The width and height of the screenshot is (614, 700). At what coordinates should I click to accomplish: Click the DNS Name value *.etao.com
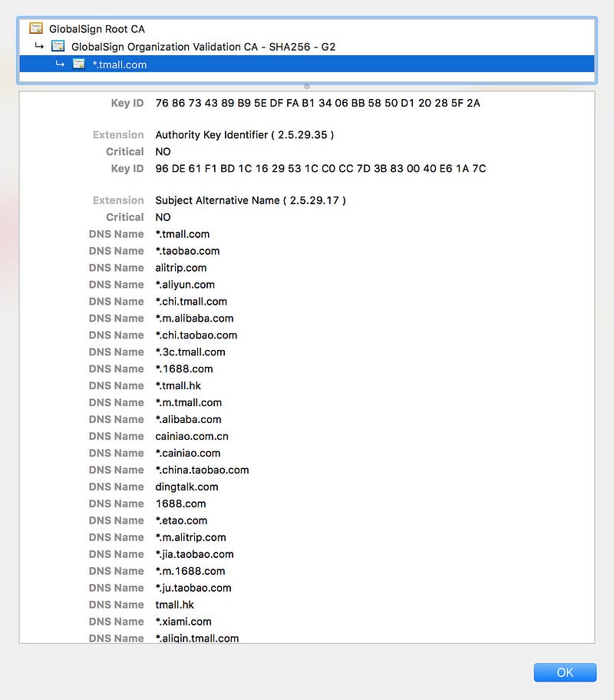point(181,520)
